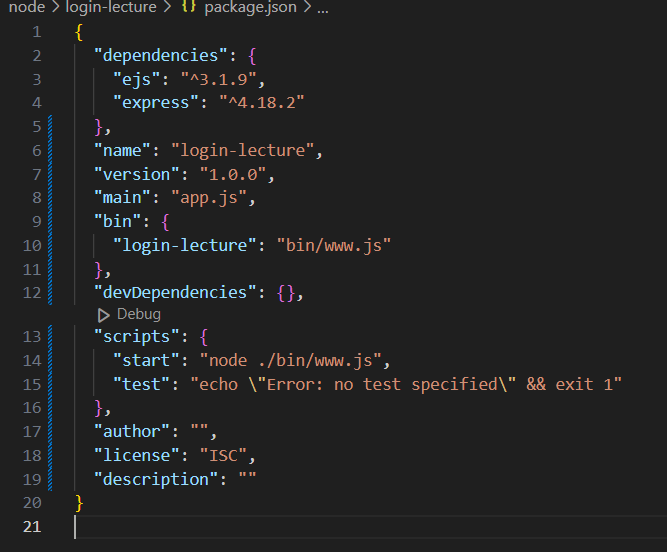
Task: Click the "node ./bin/www.js" value
Action: pos(291,361)
